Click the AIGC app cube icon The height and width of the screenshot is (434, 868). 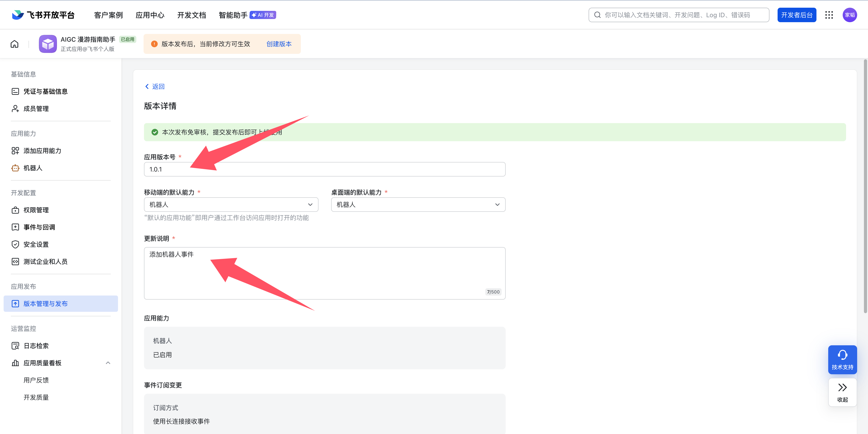coord(48,44)
